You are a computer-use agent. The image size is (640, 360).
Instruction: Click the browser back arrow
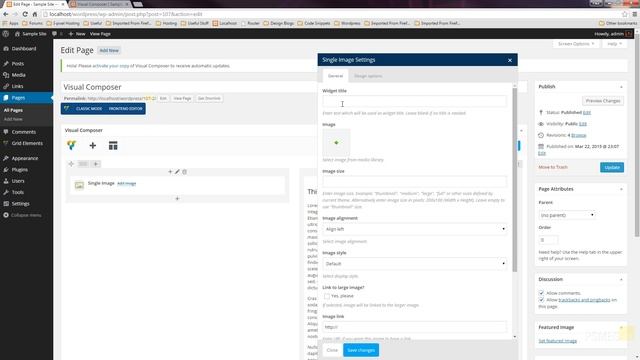tap(5, 14)
